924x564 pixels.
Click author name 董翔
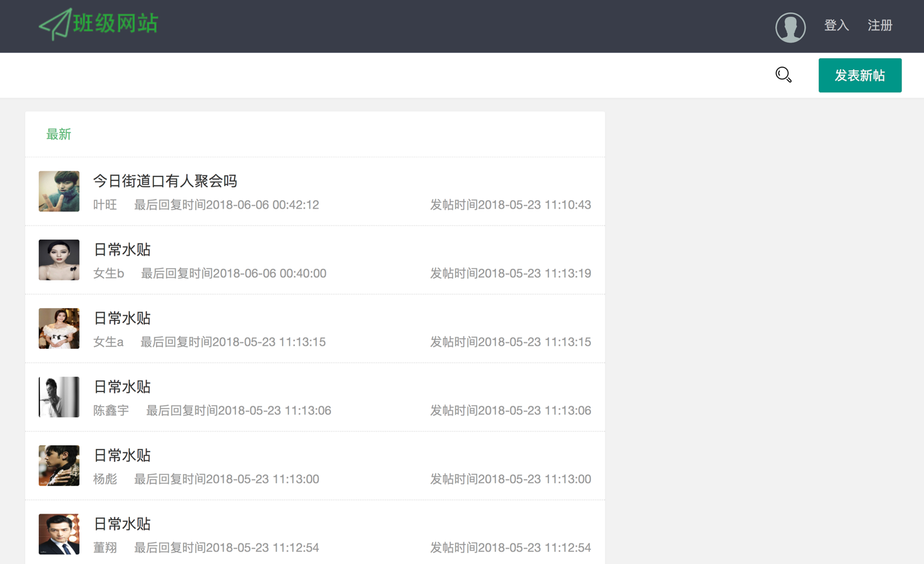pyautogui.click(x=105, y=547)
